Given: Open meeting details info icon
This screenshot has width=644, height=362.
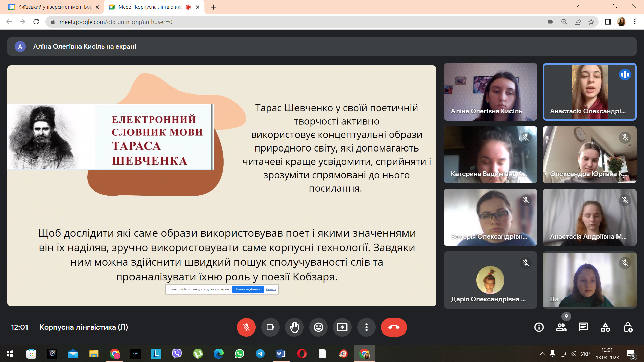Looking at the screenshot, I should pyautogui.click(x=539, y=327).
